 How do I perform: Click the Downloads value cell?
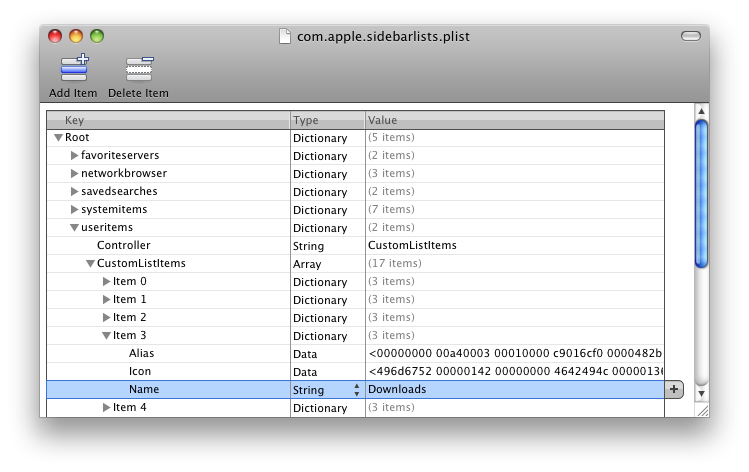coord(515,389)
